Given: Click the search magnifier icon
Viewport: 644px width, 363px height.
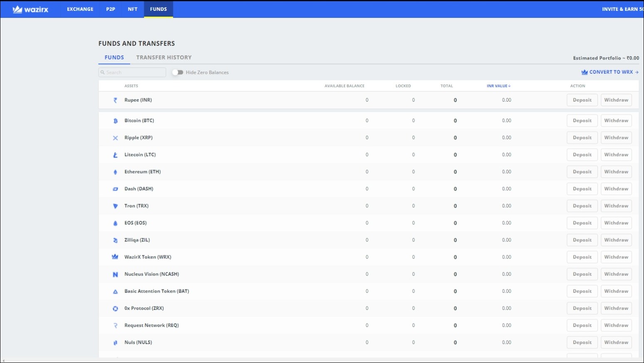Looking at the screenshot, I should [103, 72].
